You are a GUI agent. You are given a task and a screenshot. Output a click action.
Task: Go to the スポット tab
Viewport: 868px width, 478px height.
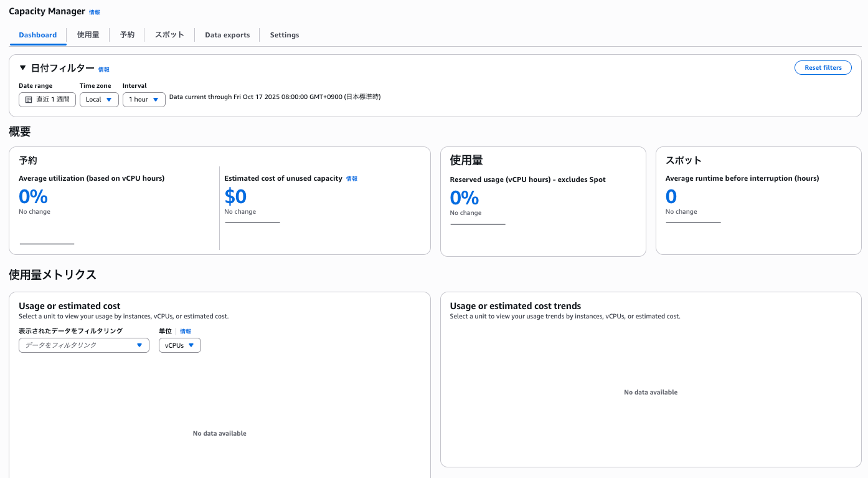pos(169,35)
